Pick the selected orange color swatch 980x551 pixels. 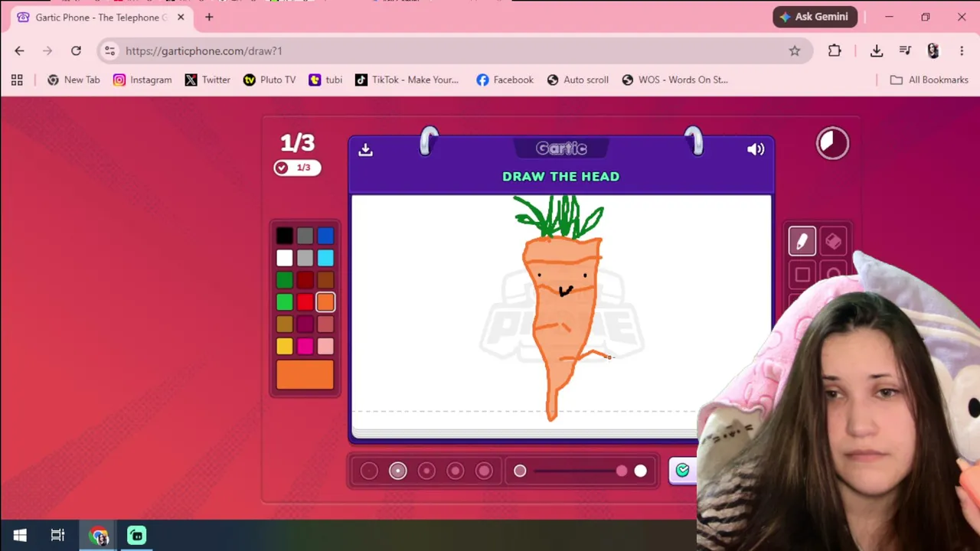(x=325, y=303)
